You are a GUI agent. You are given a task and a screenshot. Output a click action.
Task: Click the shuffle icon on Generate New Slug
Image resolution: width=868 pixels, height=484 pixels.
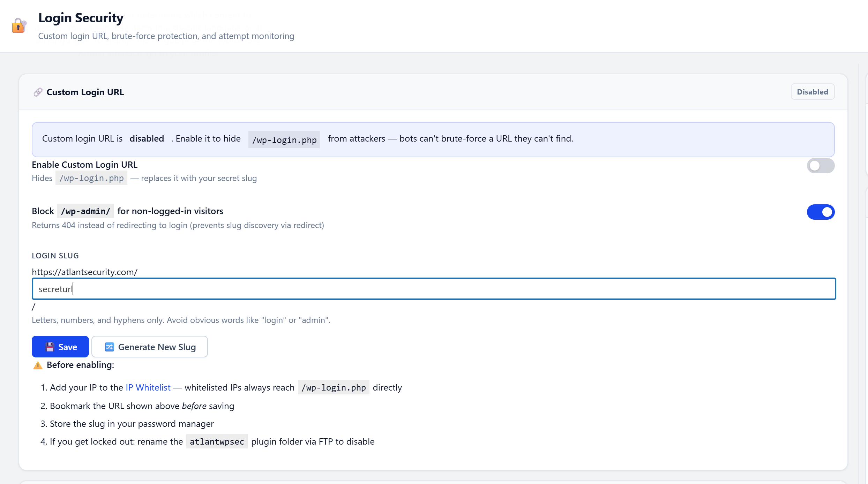point(109,347)
